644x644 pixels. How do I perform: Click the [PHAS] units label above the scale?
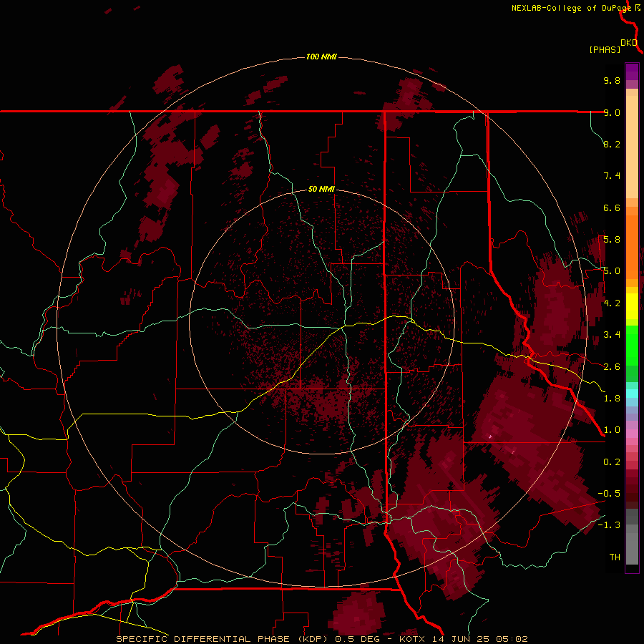pos(605,49)
